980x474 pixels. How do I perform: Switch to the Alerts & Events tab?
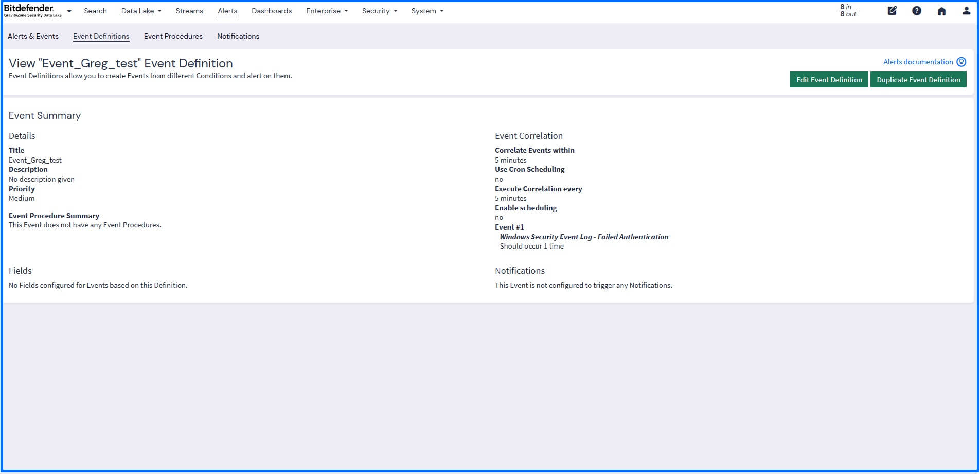(x=33, y=36)
